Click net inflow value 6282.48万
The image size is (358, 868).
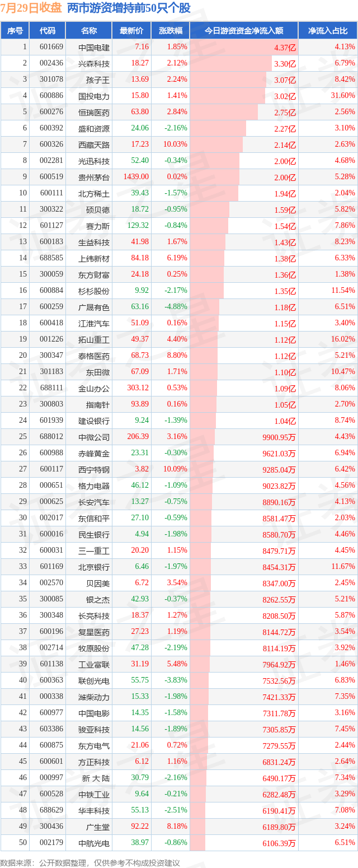(279, 795)
